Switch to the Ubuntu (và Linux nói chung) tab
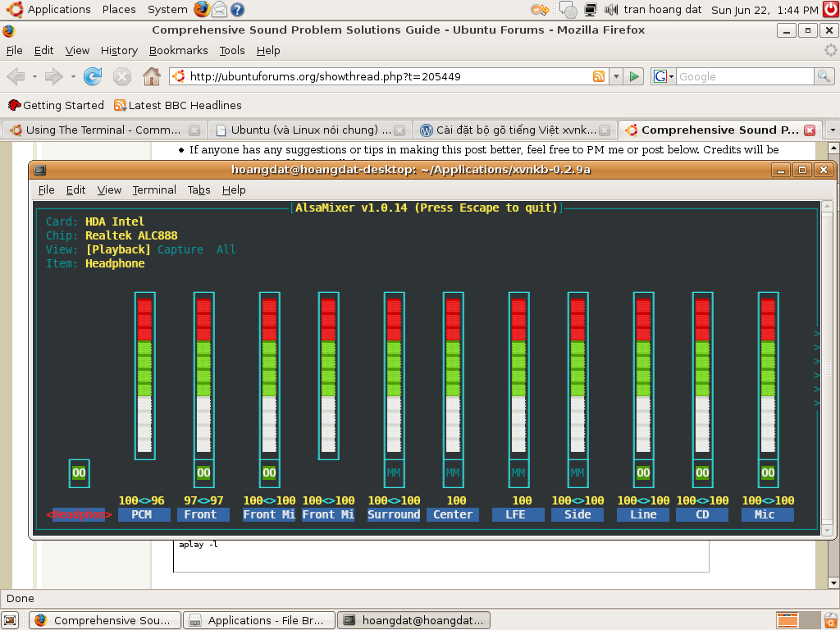Viewport: 840px width, 630px height. [309, 130]
